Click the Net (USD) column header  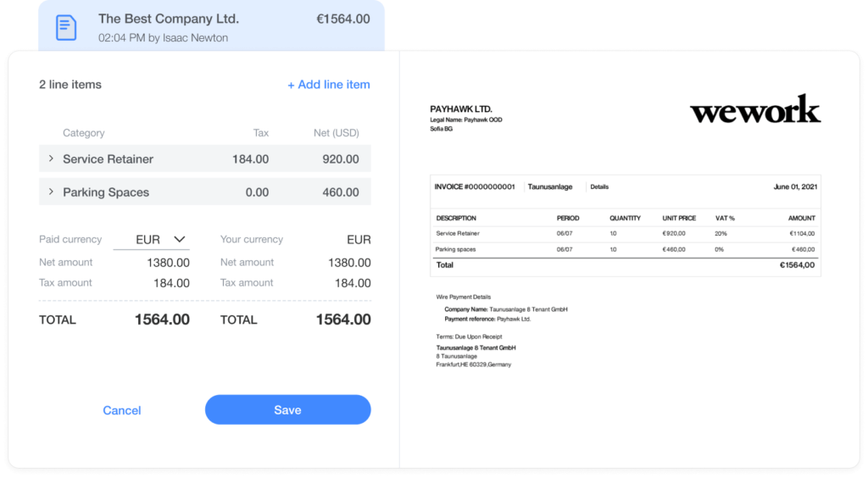pos(336,133)
